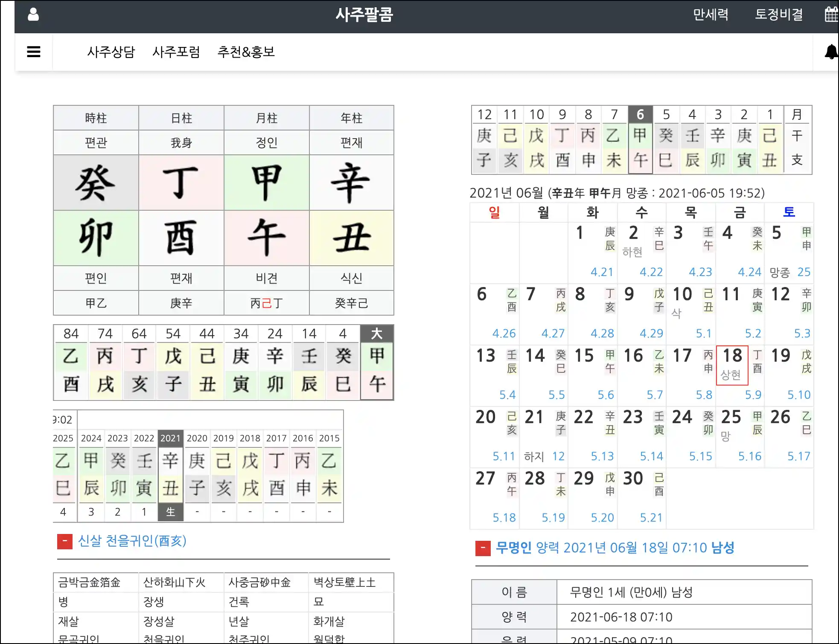Select year 2022 壬寅 column
Screen dimensions: 839x644
tap(144, 476)
